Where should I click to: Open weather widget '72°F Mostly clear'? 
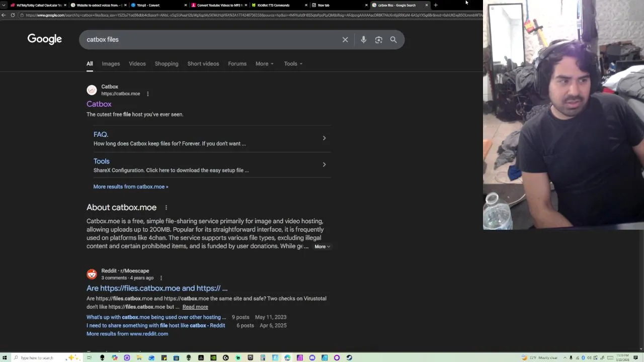point(540,357)
